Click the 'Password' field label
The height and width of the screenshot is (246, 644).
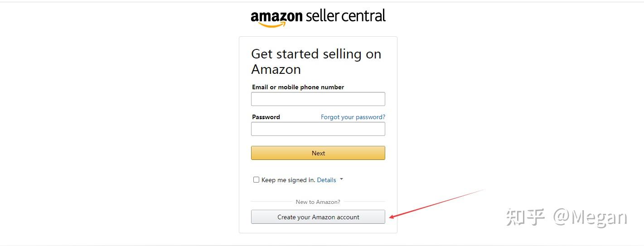pyautogui.click(x=266, y=117)
